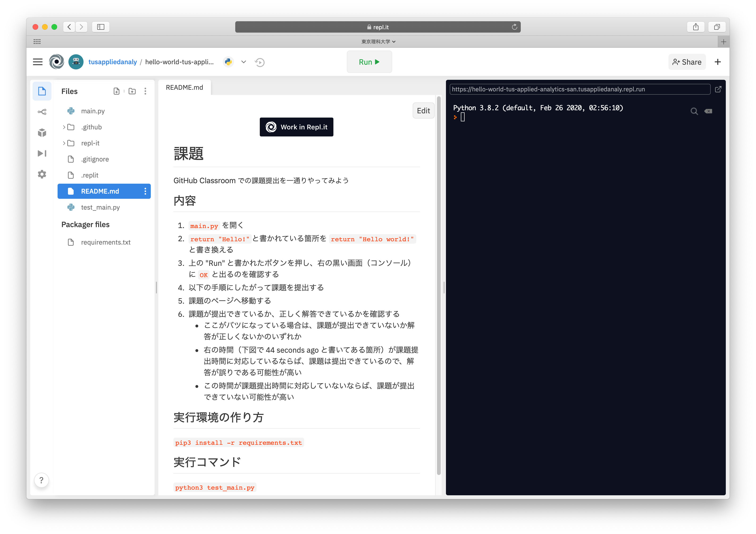Open the Version control sidebar icon
Screen dimensions: 756x534
tap(42, 112)
